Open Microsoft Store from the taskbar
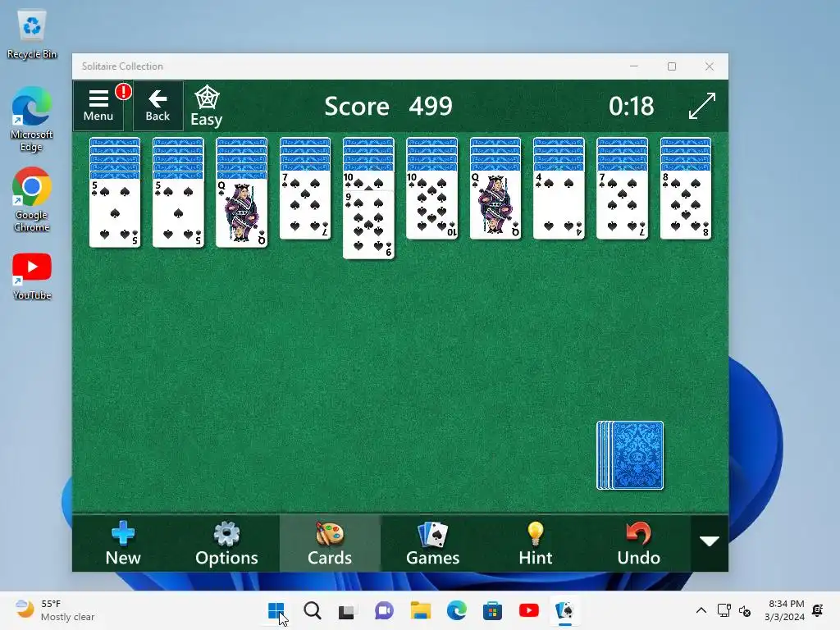840x630 pixels. [492, 610]
